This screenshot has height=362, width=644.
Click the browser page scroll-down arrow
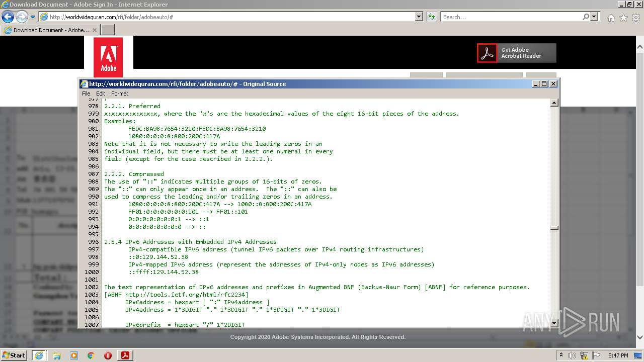point(640,338)
